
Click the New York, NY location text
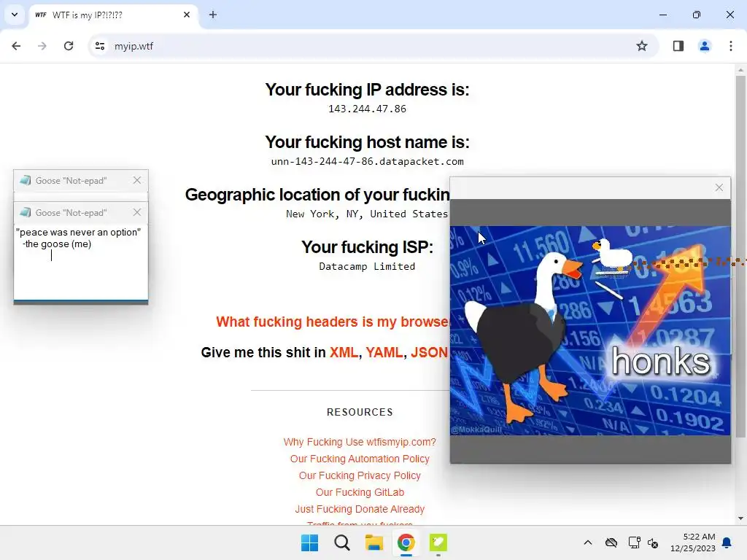(367, 214)
